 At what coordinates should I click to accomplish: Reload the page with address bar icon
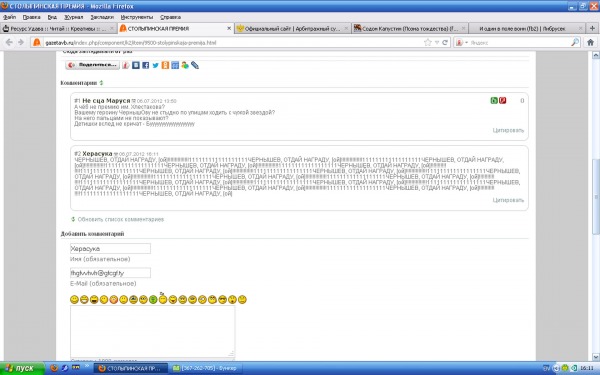click(x=445, y=42)
